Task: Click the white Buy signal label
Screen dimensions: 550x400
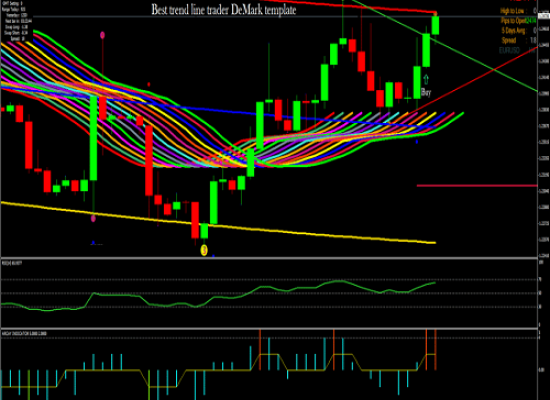Action: click(x=426, y=92)
